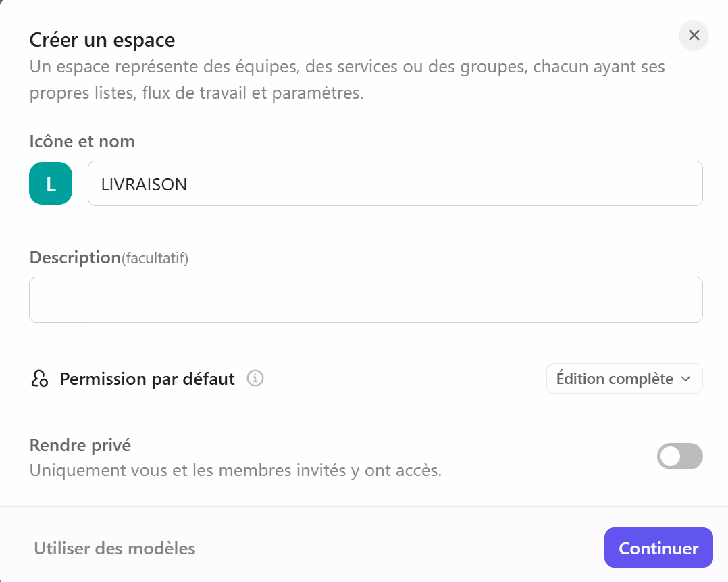Click the Icône et nom section label
728x582 pixels.
[82, 141]
